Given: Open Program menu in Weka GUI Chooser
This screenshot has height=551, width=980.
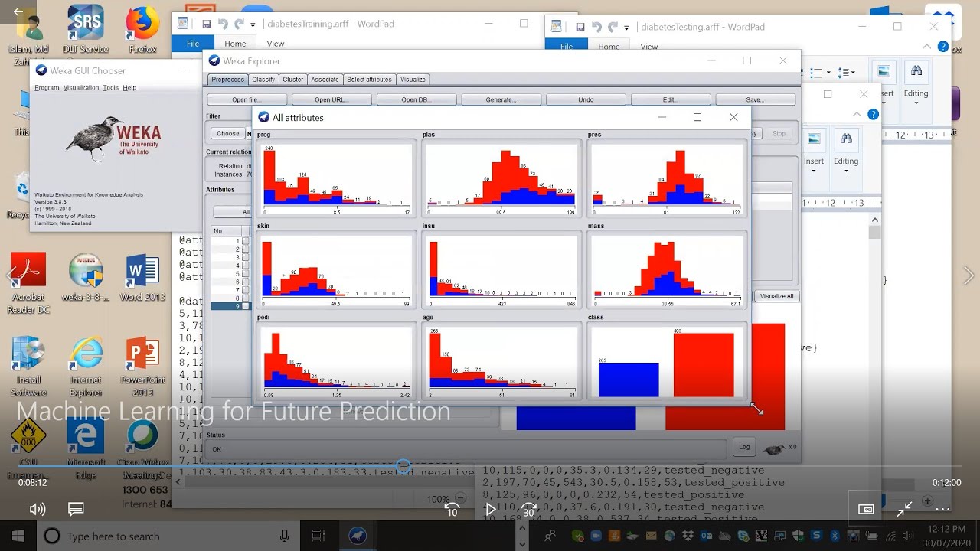Looking at the screenshot, I should (x=47, y=88).
